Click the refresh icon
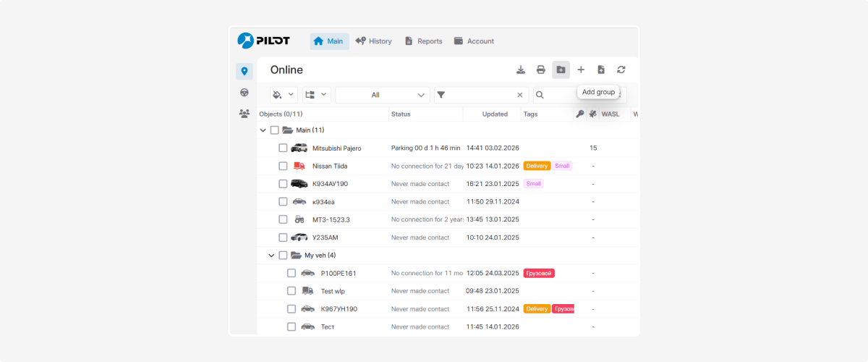This screenshot has width=868, height=362. pos(621,70)
